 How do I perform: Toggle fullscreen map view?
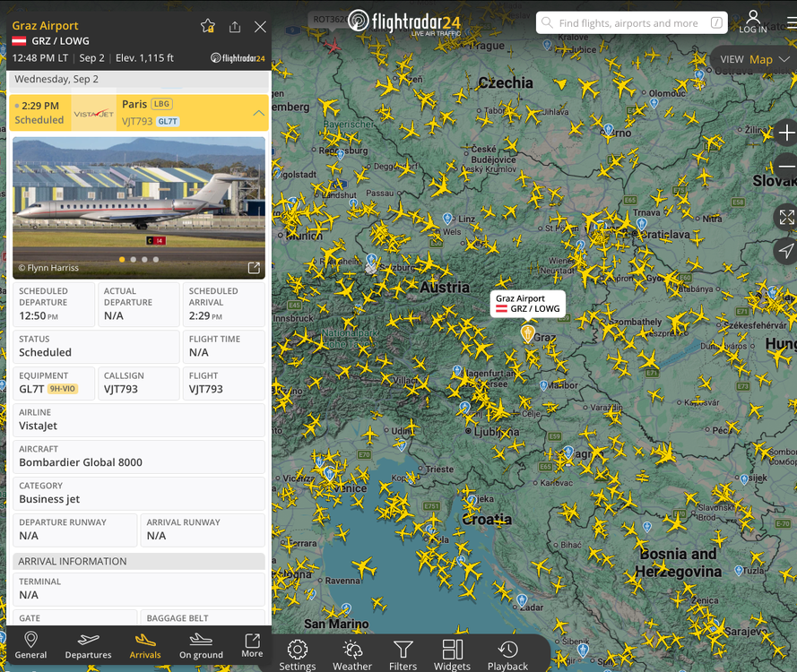coord(786,218)
